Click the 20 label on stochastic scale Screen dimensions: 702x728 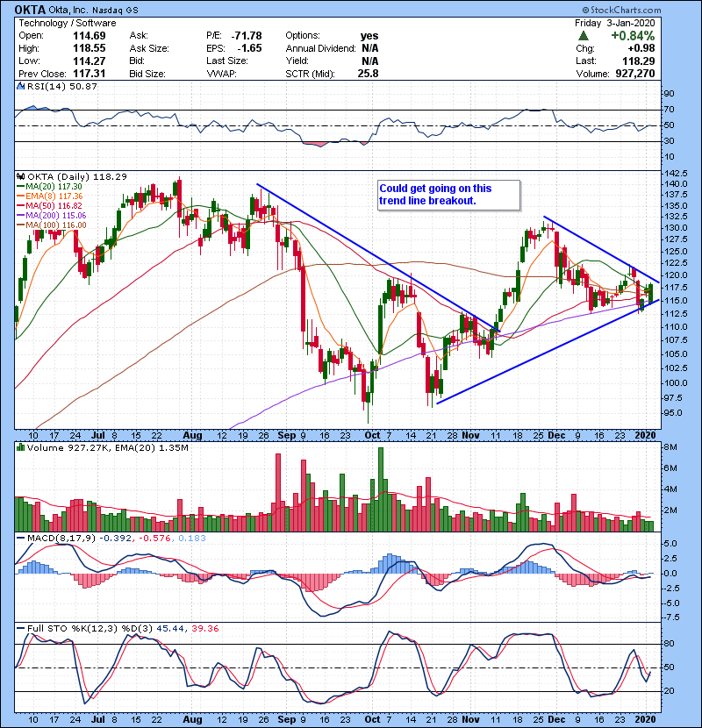[x=670, y=691]
